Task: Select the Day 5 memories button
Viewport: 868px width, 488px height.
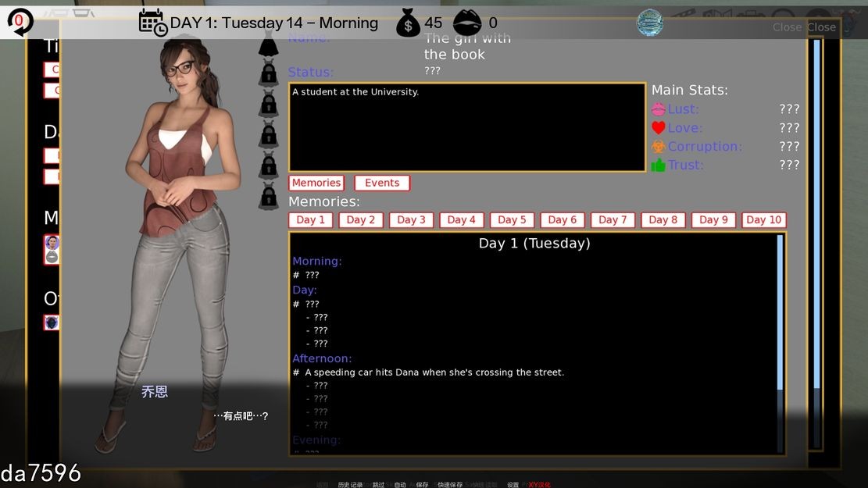Action: tap(512, 220)
